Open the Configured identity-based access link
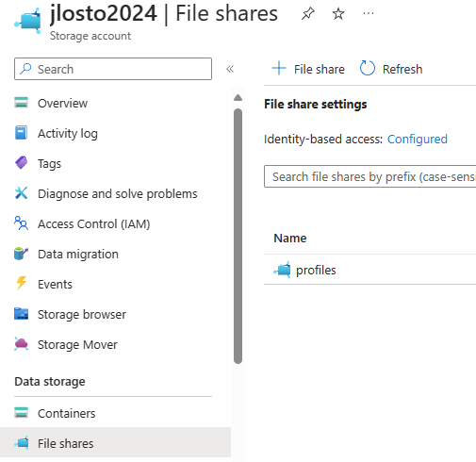Image resolution: width=476 pixels, height=462 pixels. pyautogui.click(x=418, y=139)
